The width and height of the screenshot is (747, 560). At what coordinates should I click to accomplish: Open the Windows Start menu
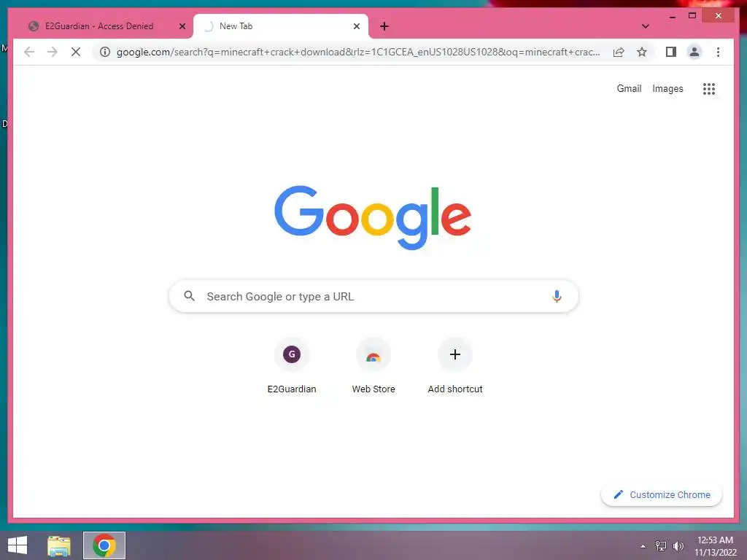(18, 545)
